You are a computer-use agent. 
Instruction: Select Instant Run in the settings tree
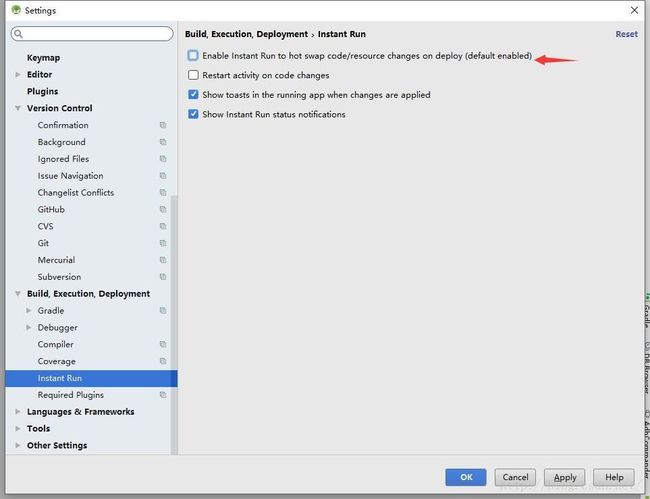[91, 378]
